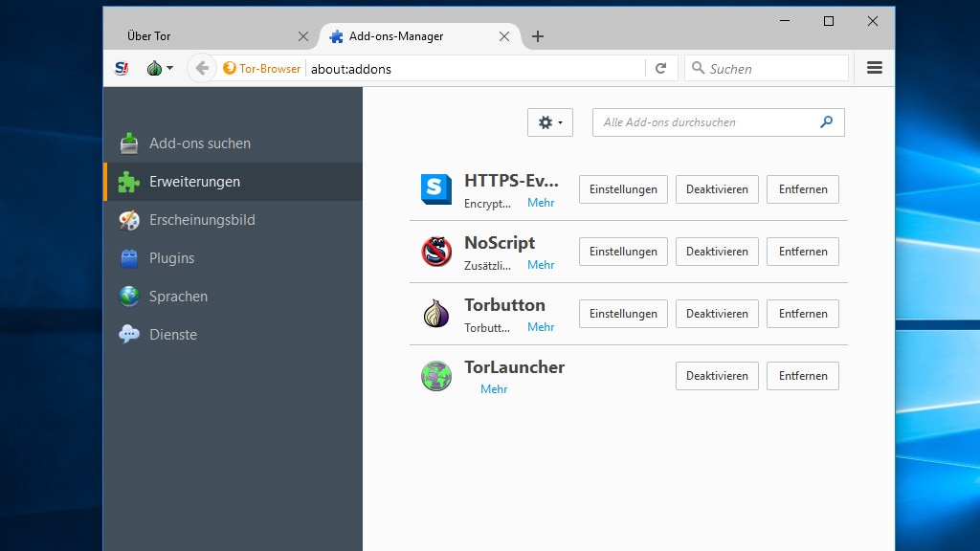Open the Torbutton onion dropdown menu
This screenshot has width=980, height=551.
160,68
